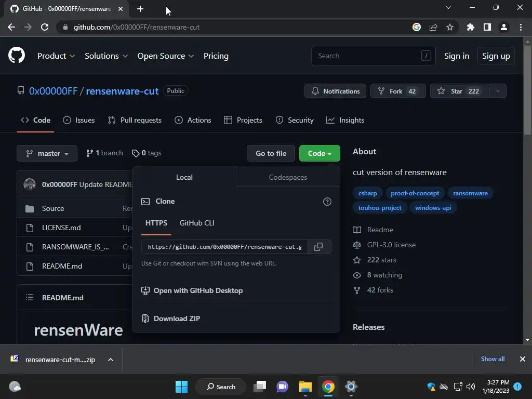Open the Actions tab
This screenshot has width=532, height=399.
[x=193, y=120]
